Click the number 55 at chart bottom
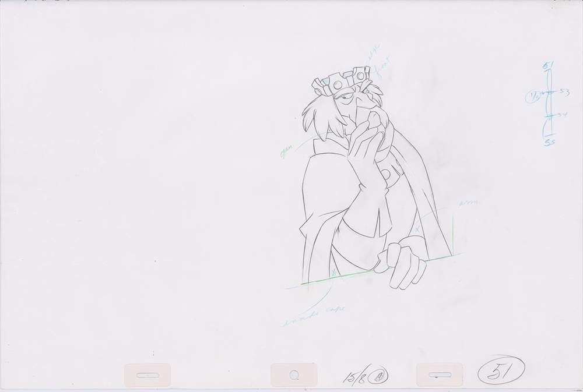Screen dimensions: 583x392 [549, 143]
